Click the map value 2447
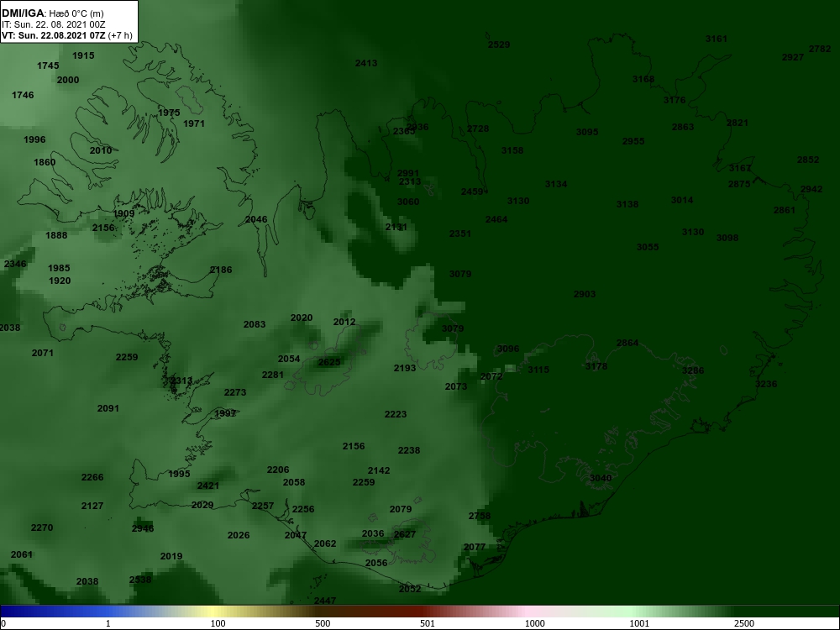840x630 pixels. 324,601
